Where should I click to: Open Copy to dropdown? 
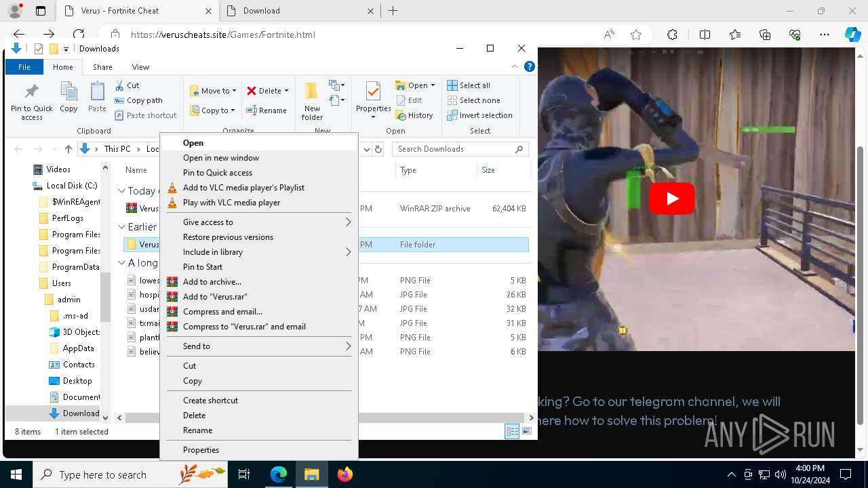[212, 110]
